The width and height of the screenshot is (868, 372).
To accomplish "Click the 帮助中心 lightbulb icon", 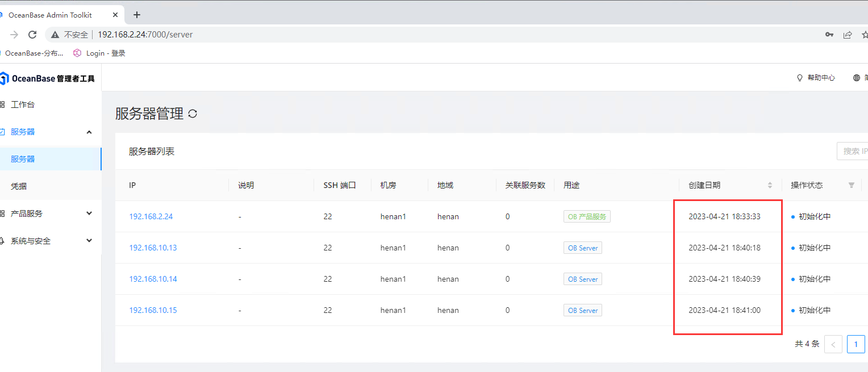I will (x=800, y=78).
